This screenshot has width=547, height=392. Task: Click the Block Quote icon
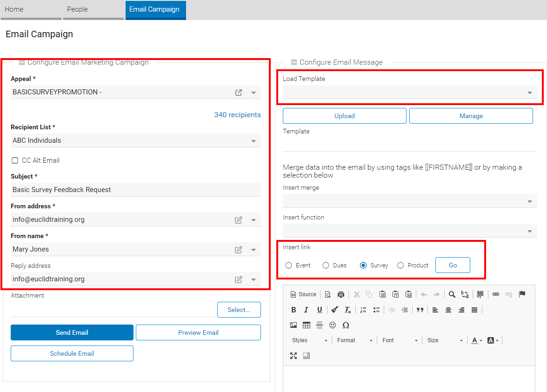420,310
